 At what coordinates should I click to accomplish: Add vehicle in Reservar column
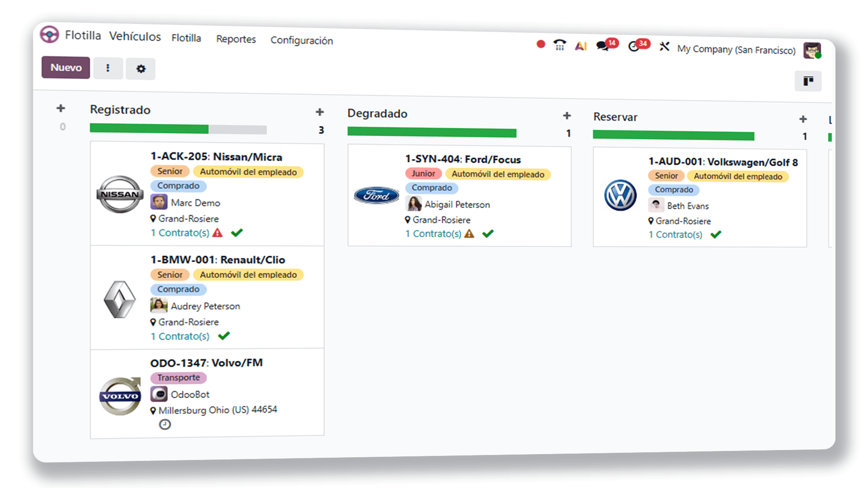803,119
